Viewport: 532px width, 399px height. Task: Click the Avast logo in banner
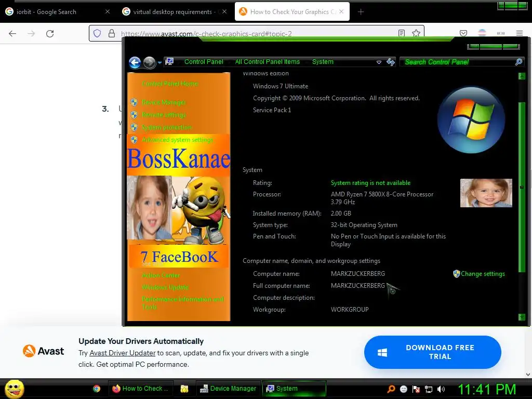click(x=43, y=351)
